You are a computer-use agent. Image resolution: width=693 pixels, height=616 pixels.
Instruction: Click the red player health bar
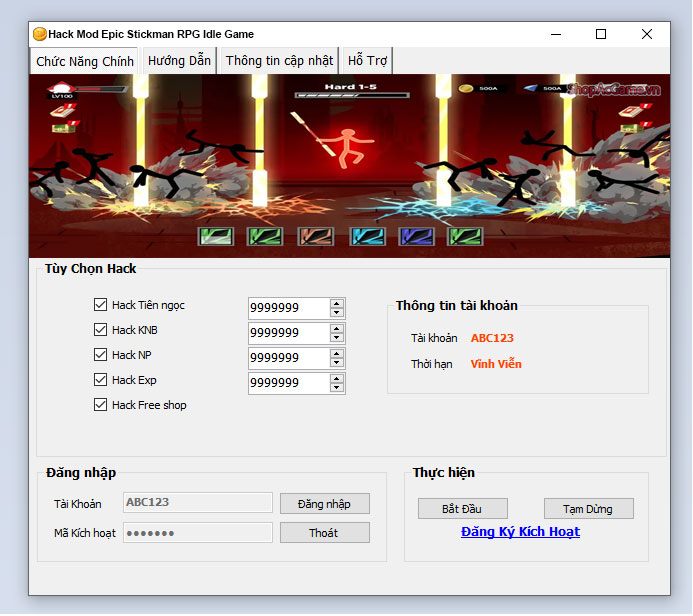click(x=101, y=89)
